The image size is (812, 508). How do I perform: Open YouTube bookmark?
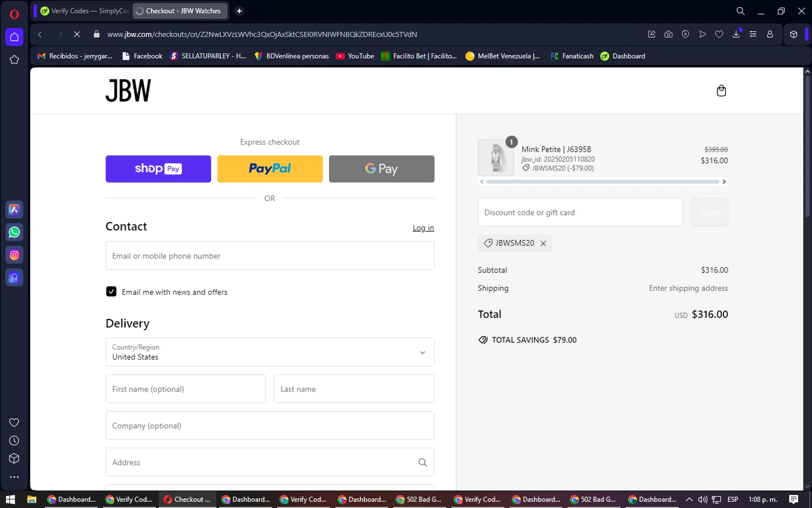pos(355,56)
